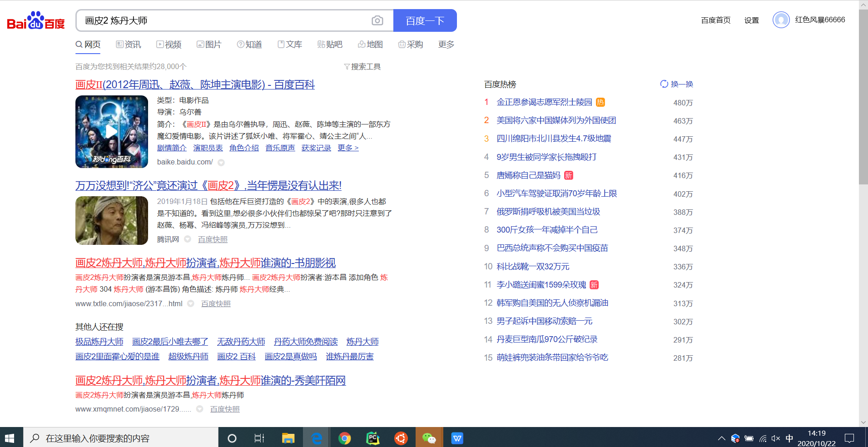Open Task View in taskbar
Viewport: 868px width, 447px height.
pos(259,438)
